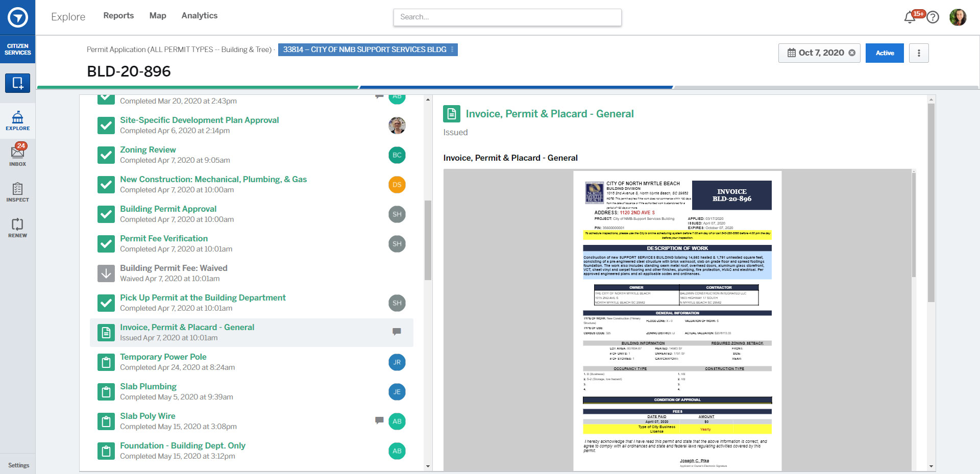
Task: Click the Renew sidebar icon
Action: click(x=17, y=228)
